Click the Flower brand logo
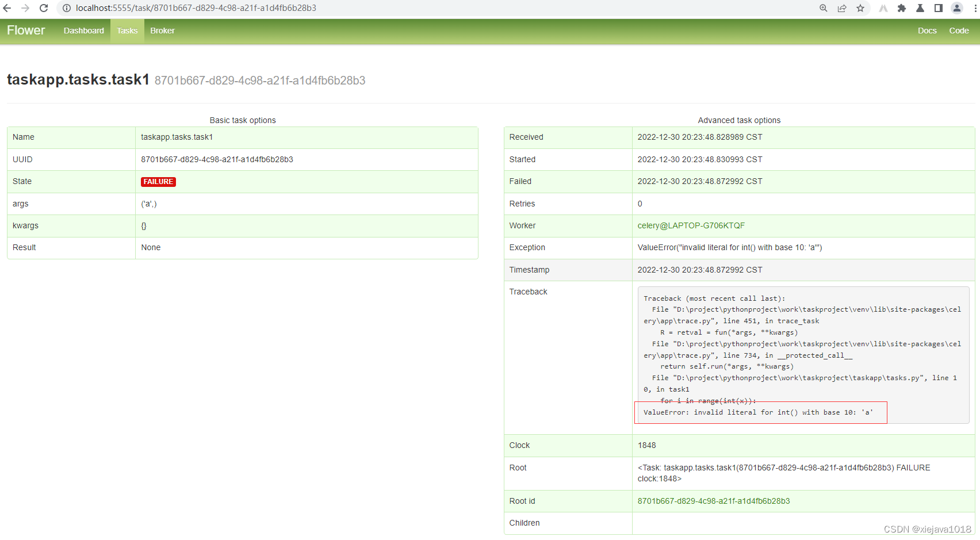Viewport: 980px width, 540px height. point(25,30)
